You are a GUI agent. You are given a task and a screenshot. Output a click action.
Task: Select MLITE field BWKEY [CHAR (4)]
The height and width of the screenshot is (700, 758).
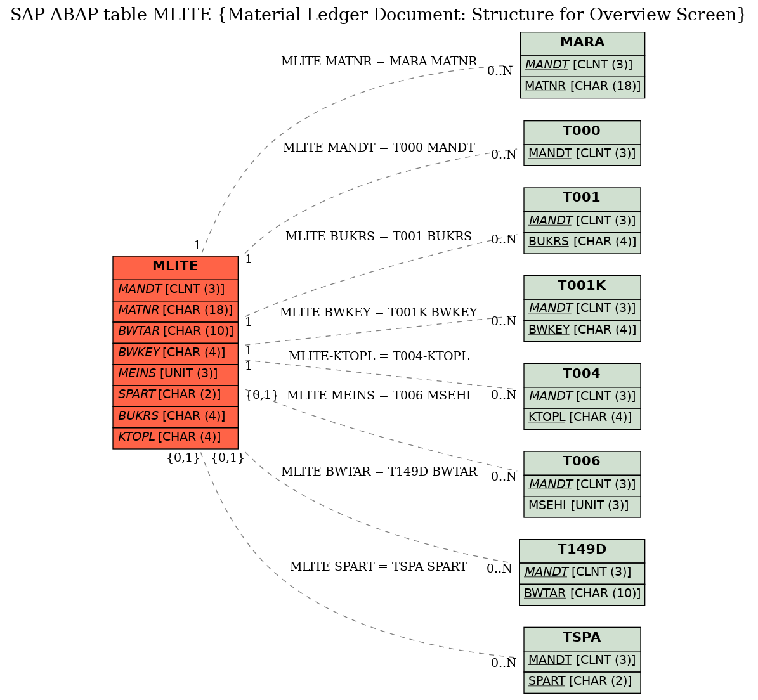176,354
